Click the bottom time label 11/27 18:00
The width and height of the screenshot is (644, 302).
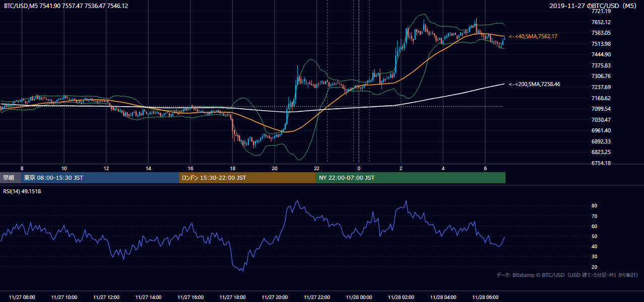tap(232, 297)
